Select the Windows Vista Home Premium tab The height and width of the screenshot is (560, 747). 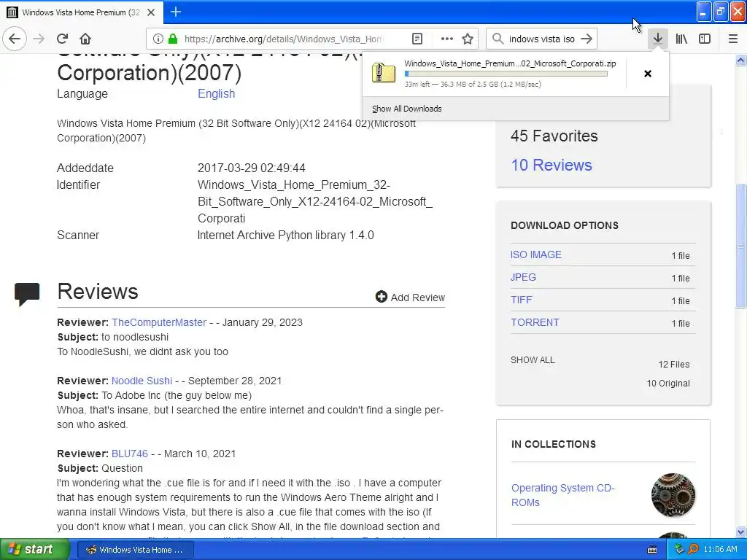(81, 12)
